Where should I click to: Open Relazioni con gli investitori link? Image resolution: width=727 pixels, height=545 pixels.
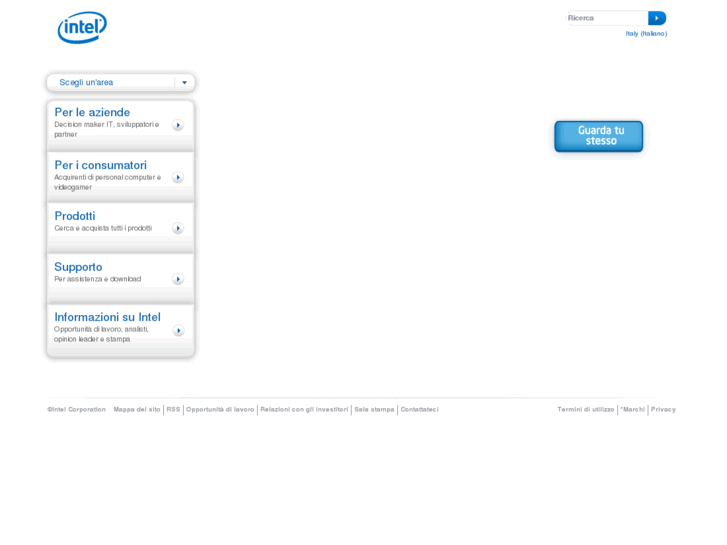point(304,410)
